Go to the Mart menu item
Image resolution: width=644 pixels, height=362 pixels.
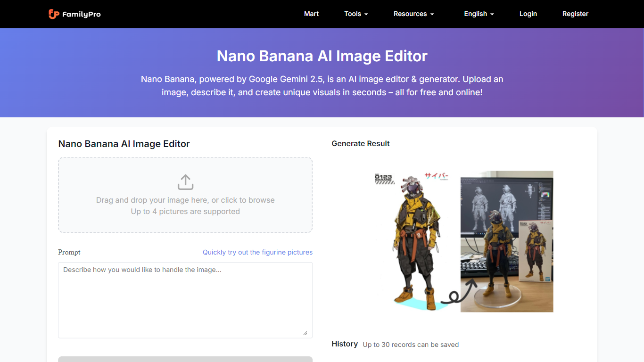tap(311, 14)
